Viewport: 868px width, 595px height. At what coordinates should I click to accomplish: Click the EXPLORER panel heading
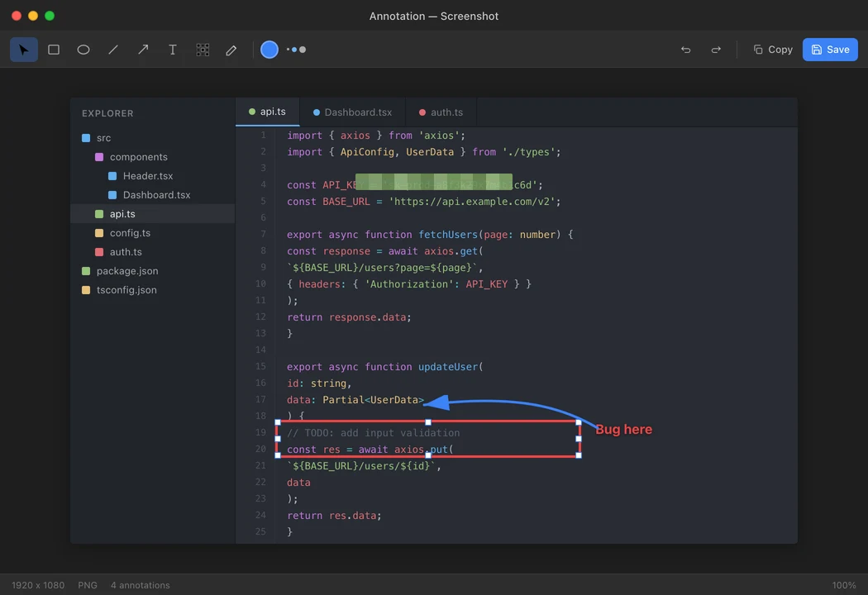[107, 113]
